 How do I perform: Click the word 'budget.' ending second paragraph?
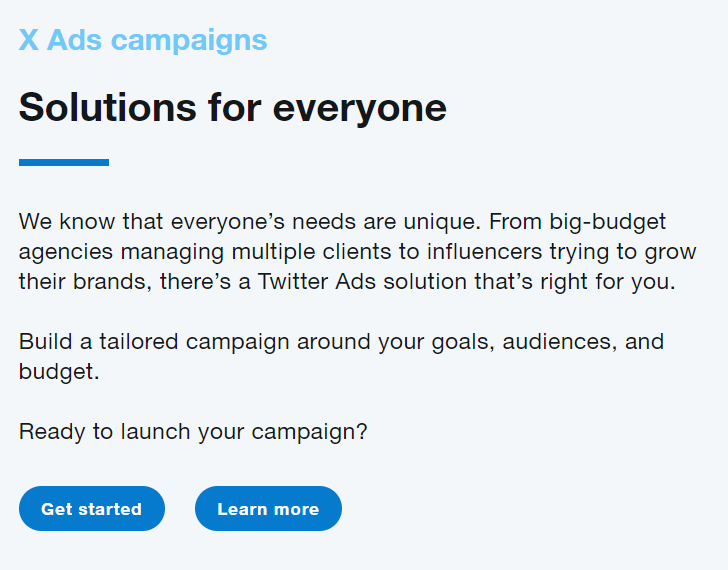click(59, 372)
